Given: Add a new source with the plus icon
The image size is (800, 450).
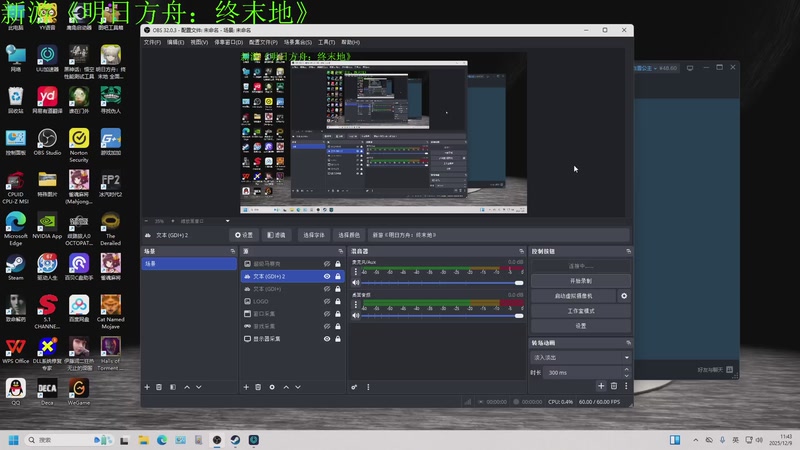Looking at the screenshot, I should [x=246, y=387].
